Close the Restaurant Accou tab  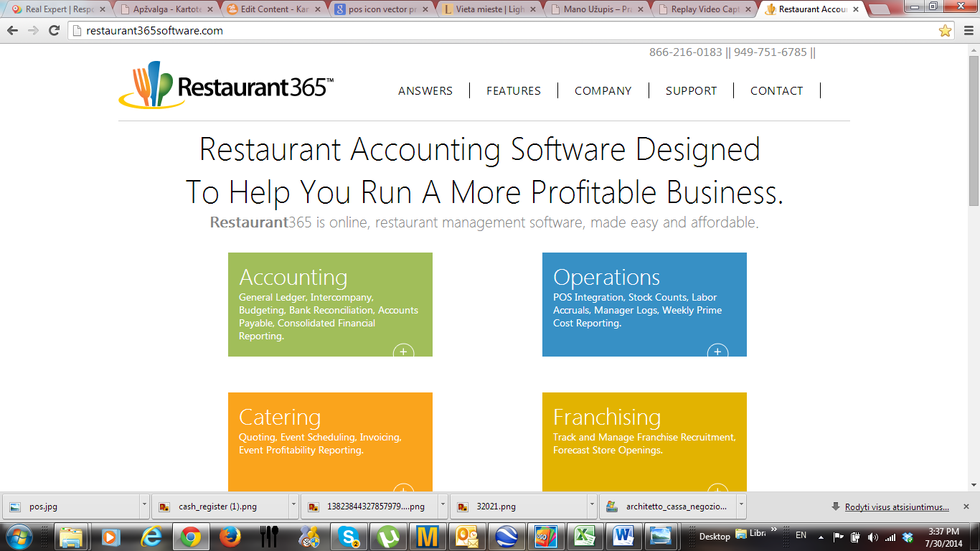pos(856,9)
